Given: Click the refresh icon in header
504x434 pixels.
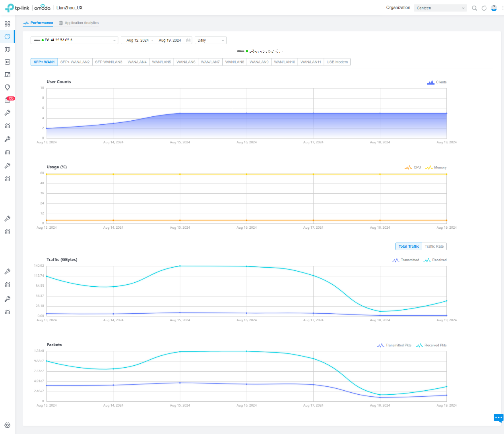Looking at the screenshot, I should point(484,8).
